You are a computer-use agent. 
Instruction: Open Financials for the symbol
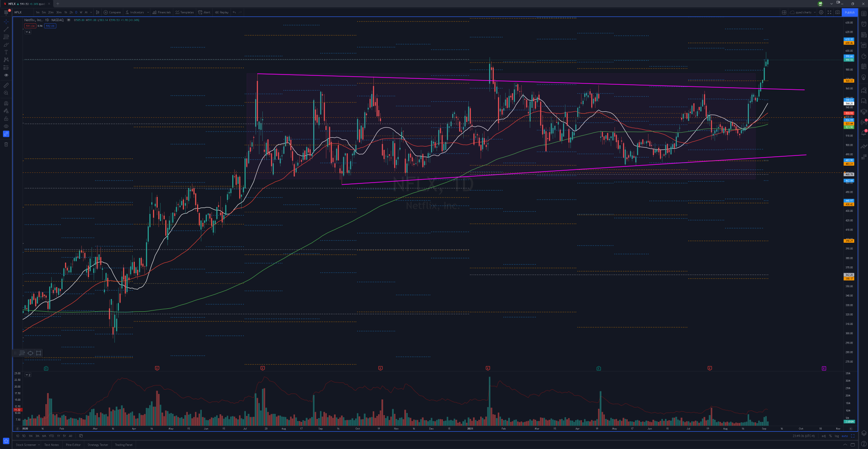pos(162,12)
